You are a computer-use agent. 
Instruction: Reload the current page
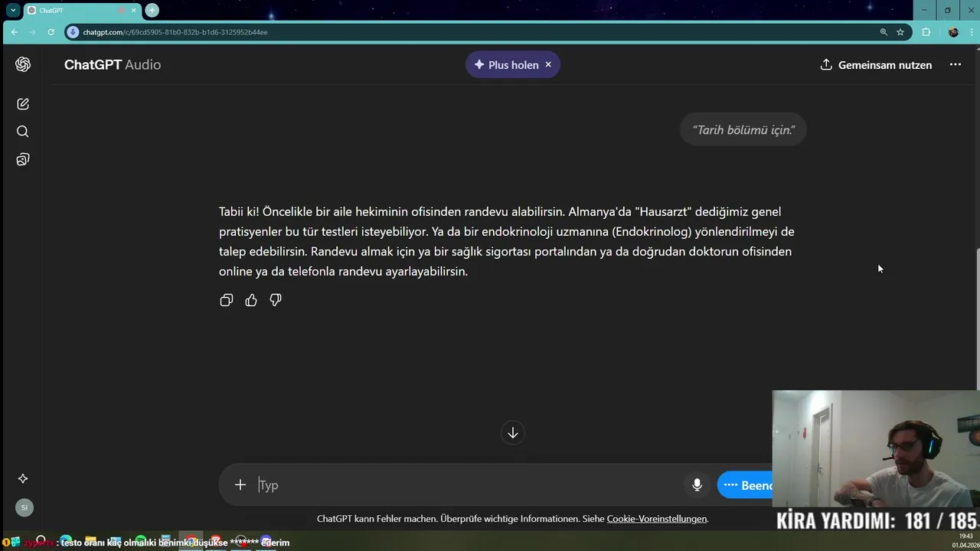pyautogui.click(x=51, y=32)
